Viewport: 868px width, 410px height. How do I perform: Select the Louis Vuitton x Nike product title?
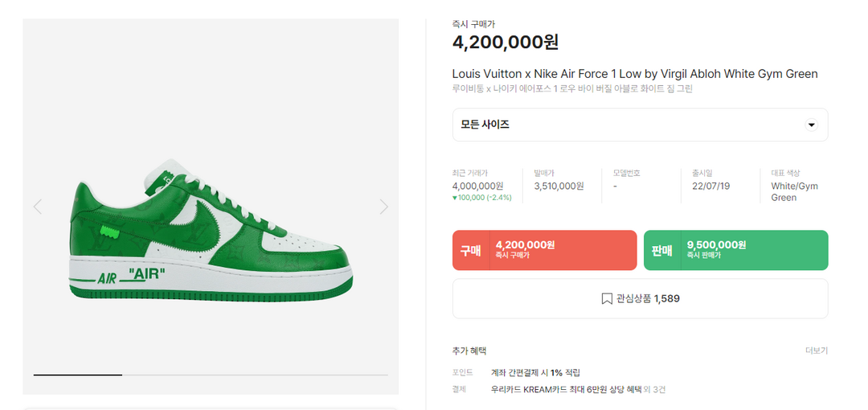tap(635, 74)
